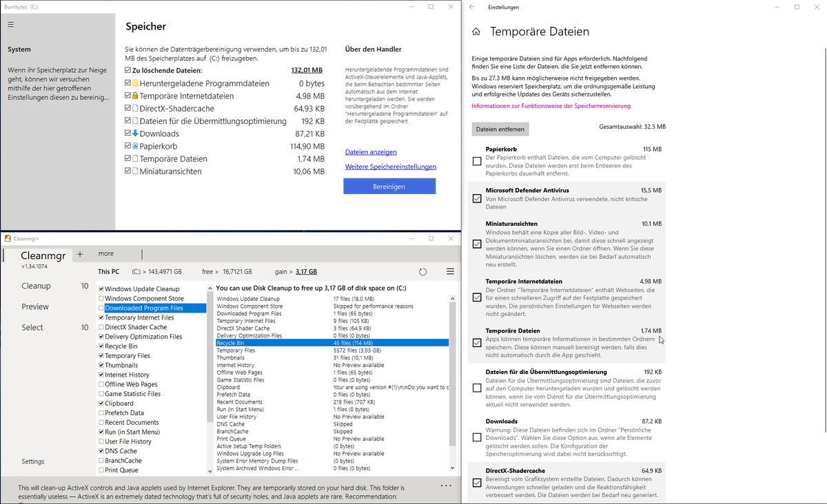
Task: Uncheck DirectX-Shadercache in Einstellungen
Action: tap(477, 483)
